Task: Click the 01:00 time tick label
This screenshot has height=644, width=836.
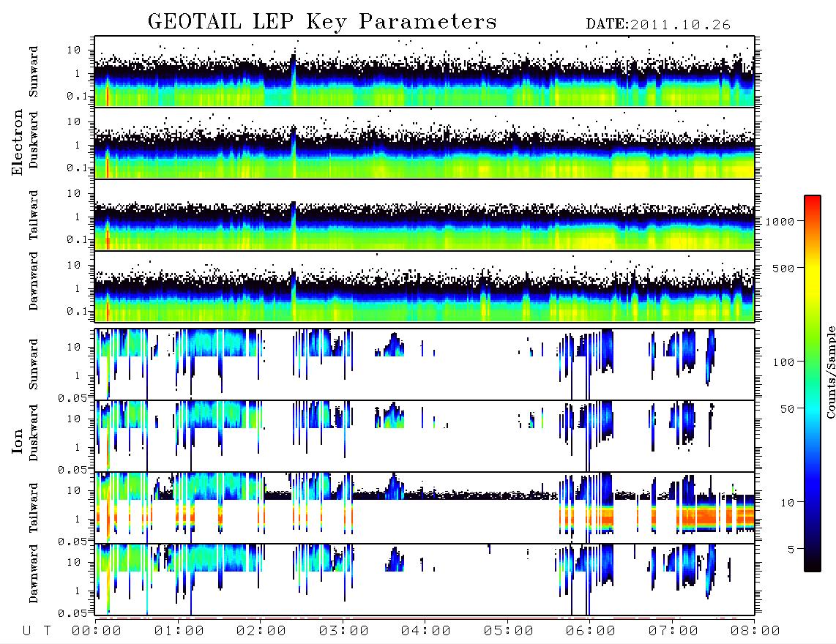Action: click(179, 632)
